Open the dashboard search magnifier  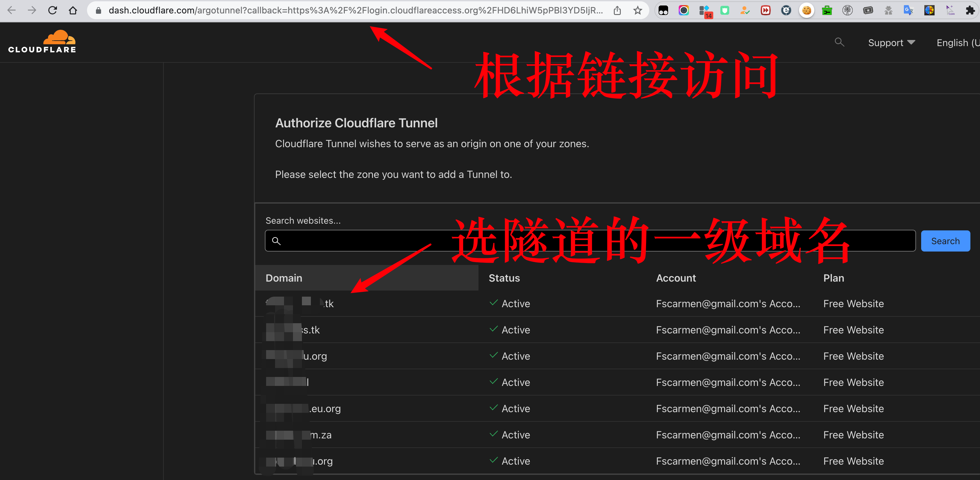tap(839, 42)
